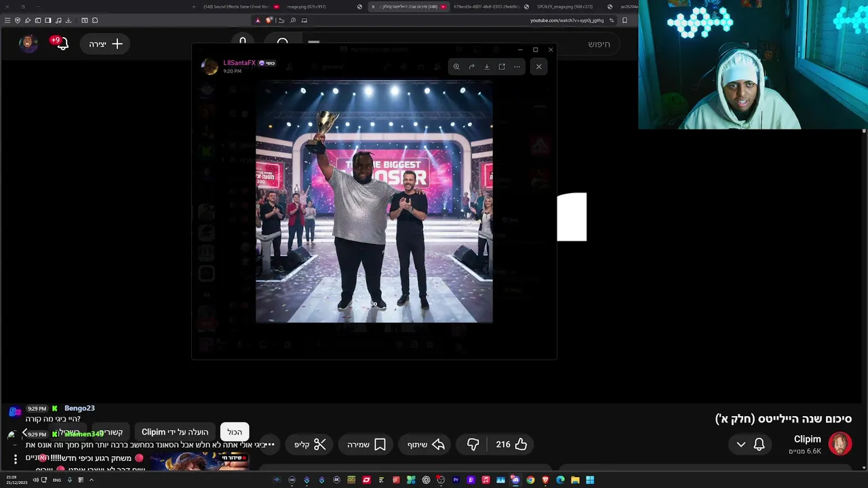868x488 pixels.
Task: Select the הכול filter chip
Action: (235, 432)
